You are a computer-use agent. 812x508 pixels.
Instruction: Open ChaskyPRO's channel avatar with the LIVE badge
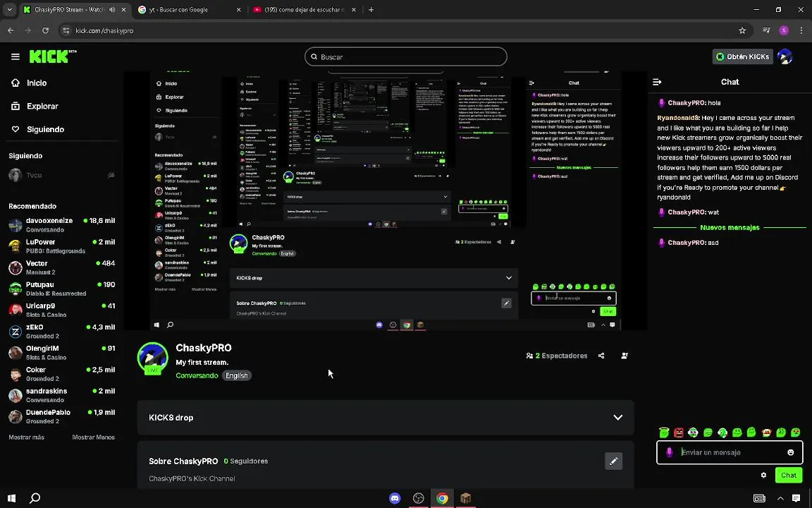point(152,358)
